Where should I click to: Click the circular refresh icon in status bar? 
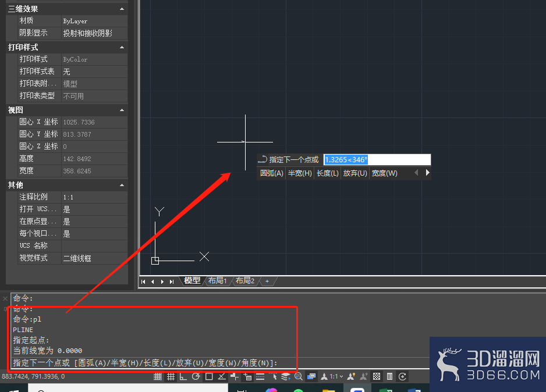pos(403,376)
